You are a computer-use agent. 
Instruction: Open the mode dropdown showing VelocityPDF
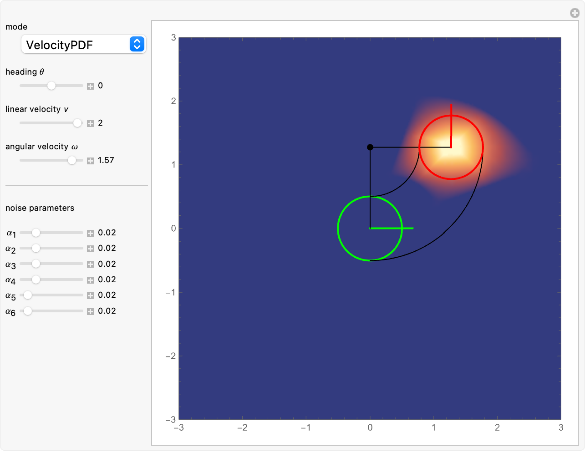click(83, 44)
